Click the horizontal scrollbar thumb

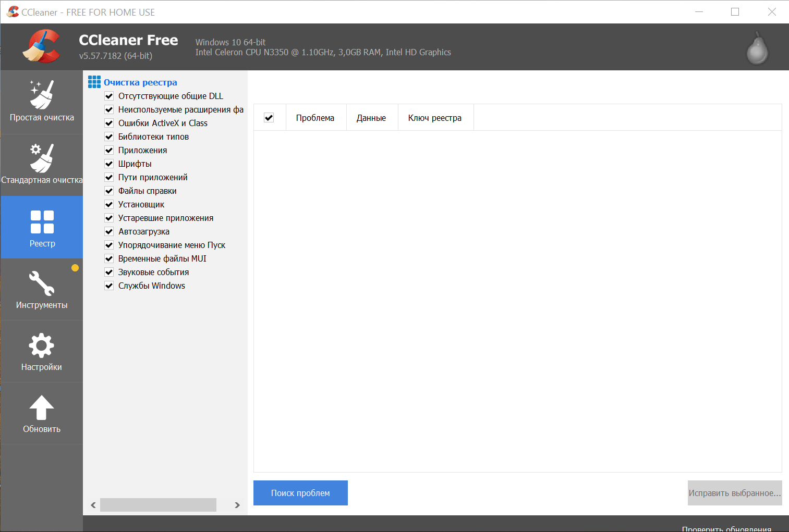pos(158,505)
